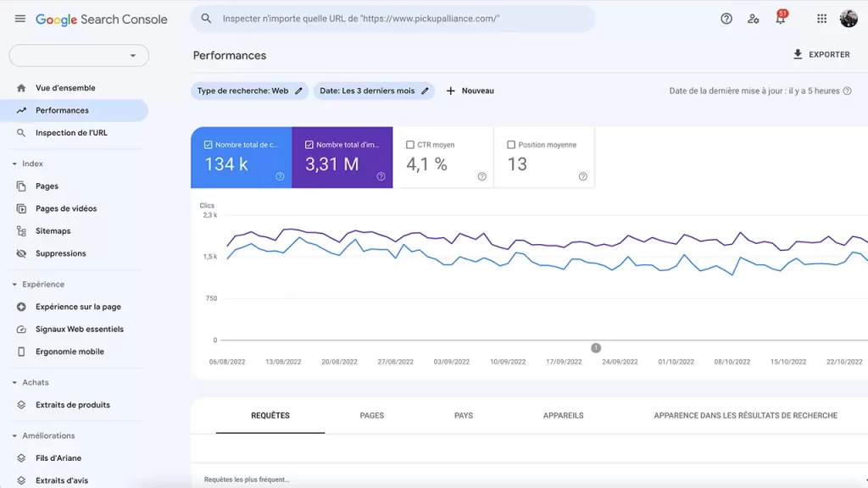Open the account profile avatar
The height and width of the screenshot is (488, 868).
pos(849,19)
